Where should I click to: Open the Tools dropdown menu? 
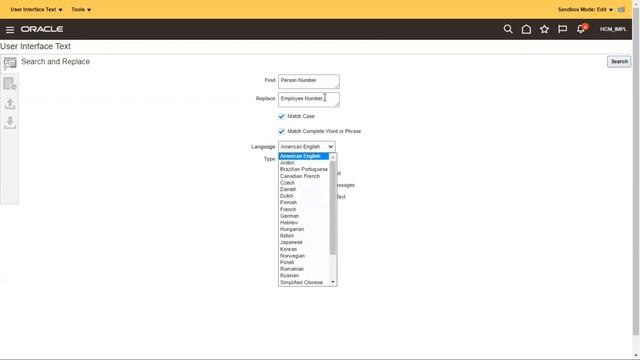(81, 9)
